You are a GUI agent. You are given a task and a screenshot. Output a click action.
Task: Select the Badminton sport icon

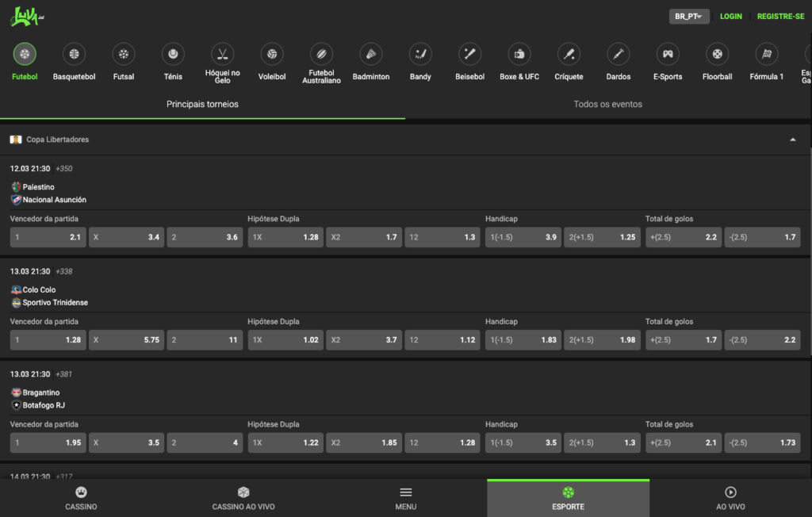click(371, 54)
